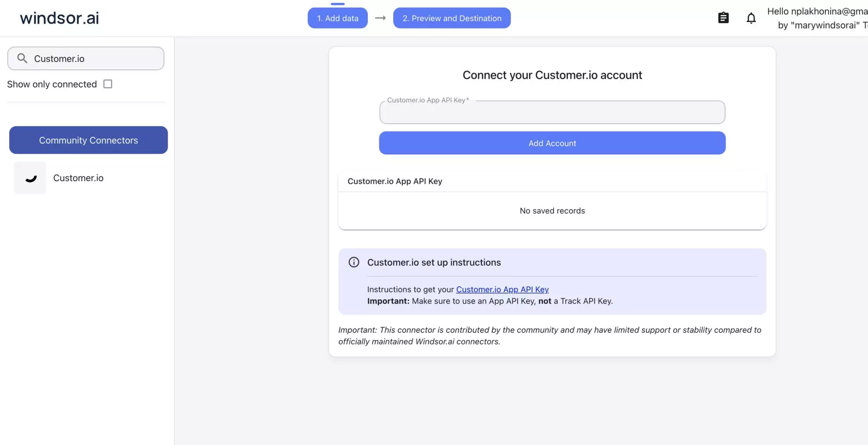Expand the Customer.io App API Key records panel
Image resolution: width=868 pixels, height=445 pixels.
[x=395, y=181]
